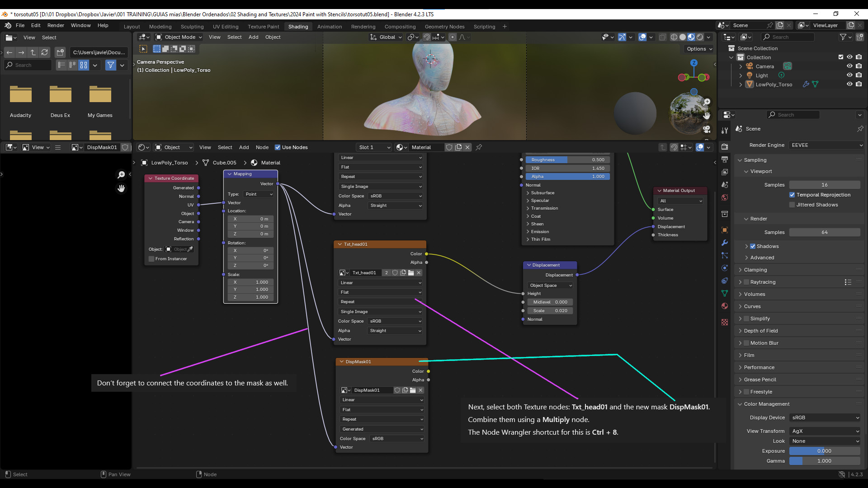Open the Physics properties tab icon
Viewport: 868px width, 488px height.
(x=725, y=268)
